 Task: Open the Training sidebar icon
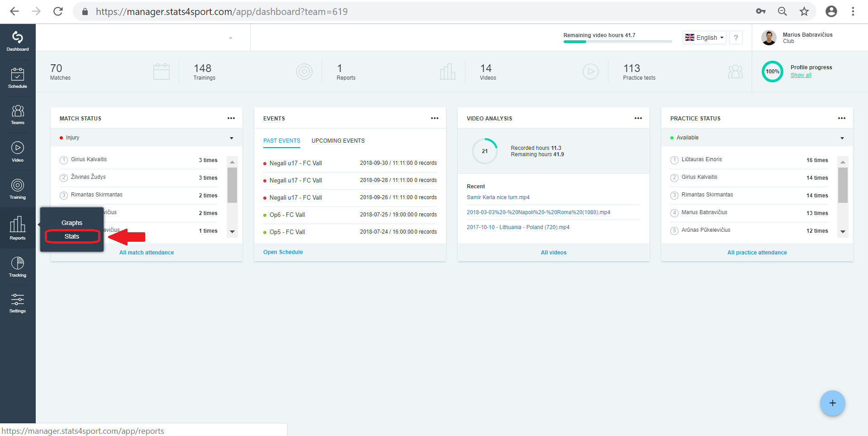pos(18,189)
